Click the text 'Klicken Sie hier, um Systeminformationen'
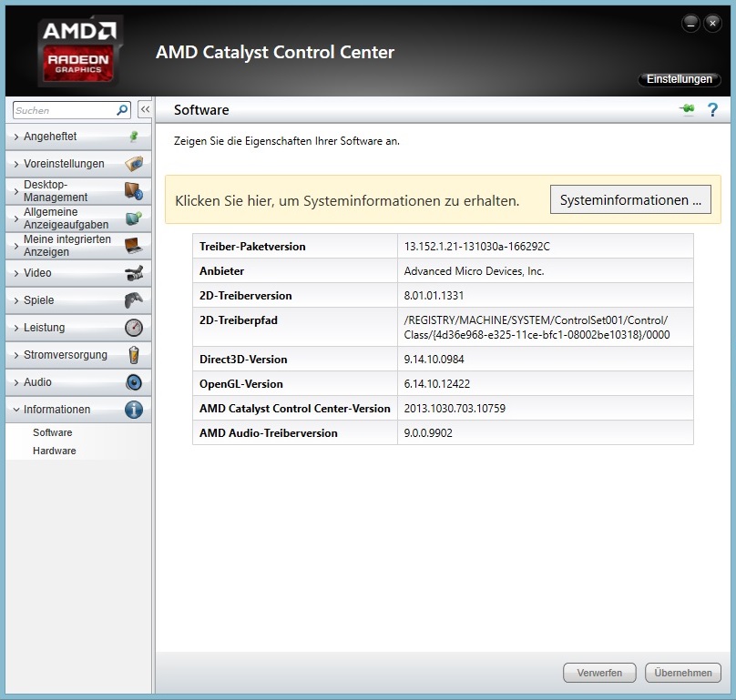 pos(308,201)
